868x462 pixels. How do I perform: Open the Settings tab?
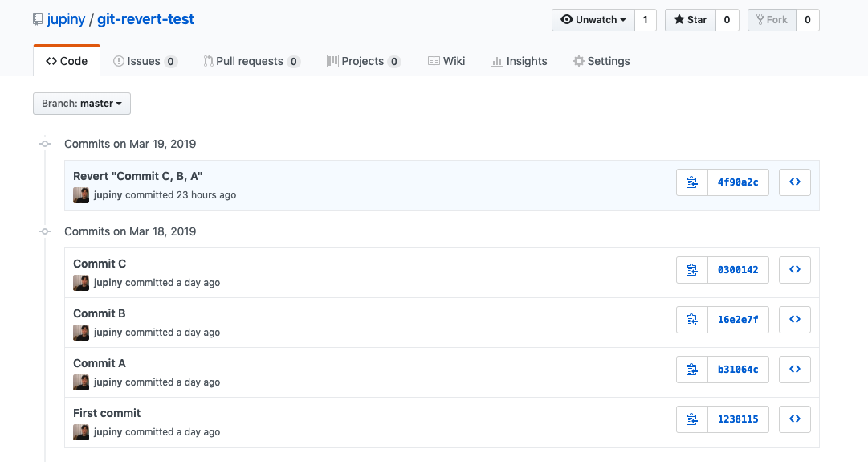click(601, 61)
